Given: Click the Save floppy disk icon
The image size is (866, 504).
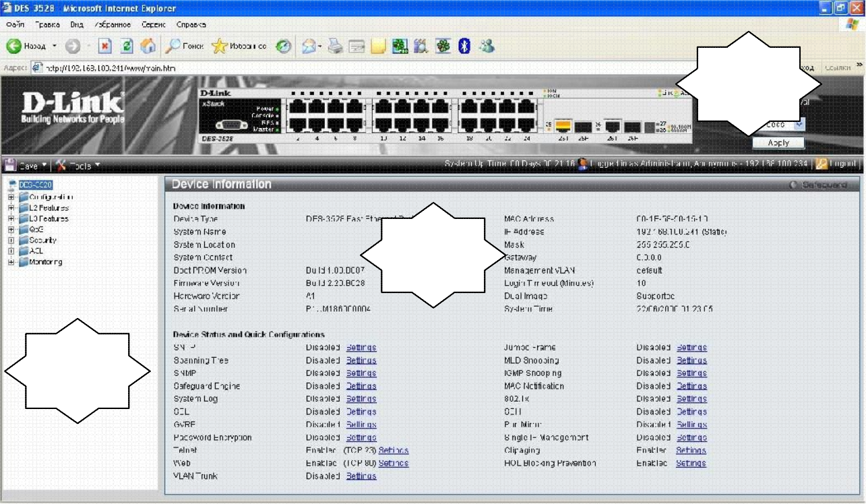Looking at the screenshot, I should click(x=10, y=165).
